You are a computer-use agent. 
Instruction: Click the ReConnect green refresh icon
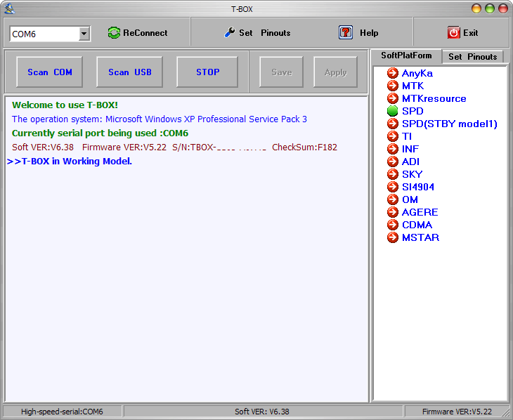pos(114,33)
